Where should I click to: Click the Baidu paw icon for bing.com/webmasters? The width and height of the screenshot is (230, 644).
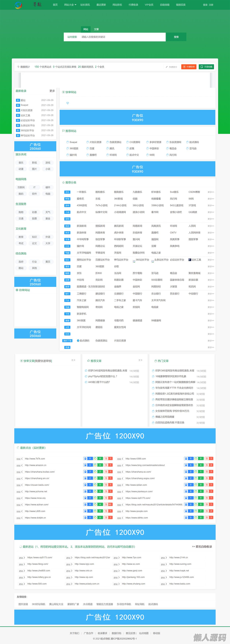pos(186,465)
